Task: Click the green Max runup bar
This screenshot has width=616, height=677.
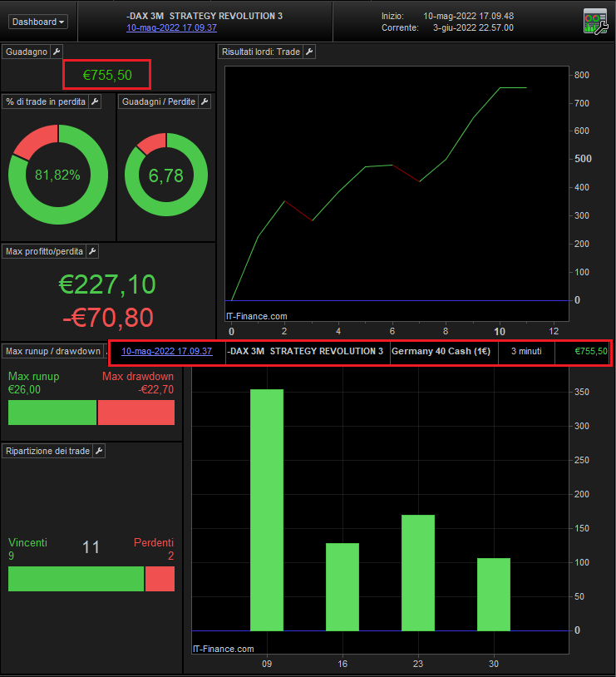Action: (x=52, y=413)
